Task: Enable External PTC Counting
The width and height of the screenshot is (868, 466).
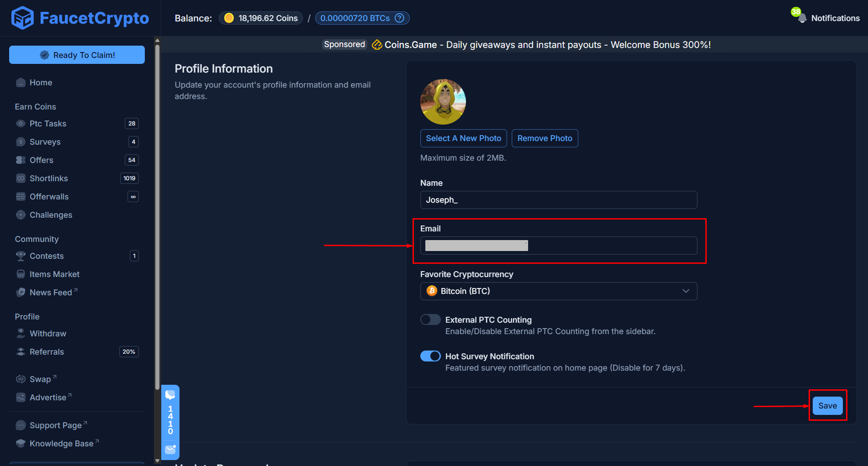Action: click(430, 319)
